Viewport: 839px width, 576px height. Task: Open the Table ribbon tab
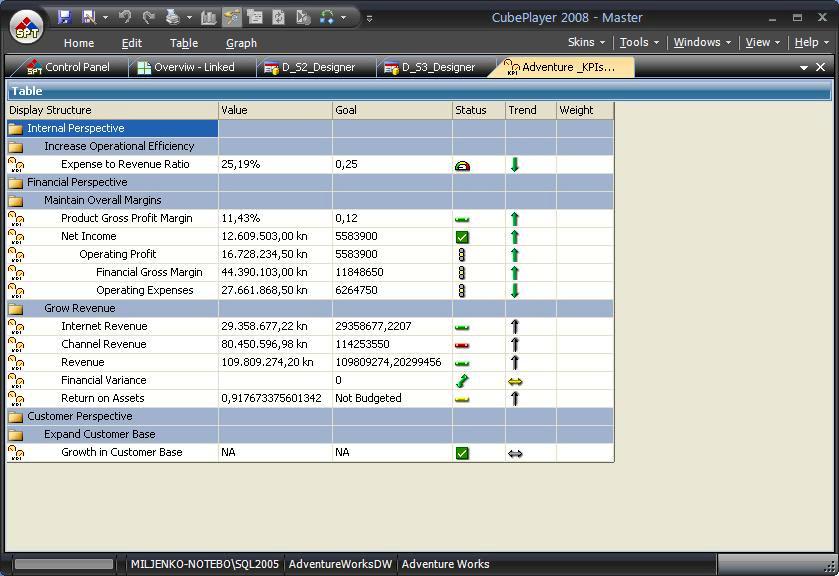pyautogui.click(x=184, y=43)
